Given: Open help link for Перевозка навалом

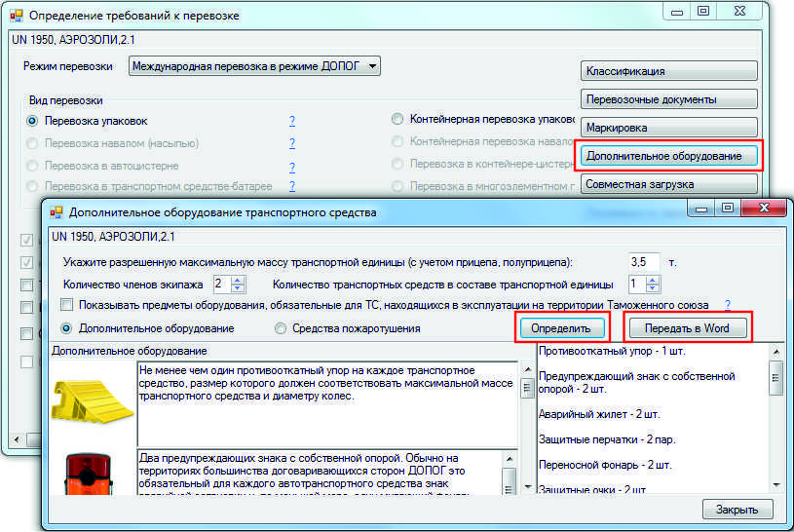Looking at the screenshot, I should pyautogui.click(x=291, y=143).
